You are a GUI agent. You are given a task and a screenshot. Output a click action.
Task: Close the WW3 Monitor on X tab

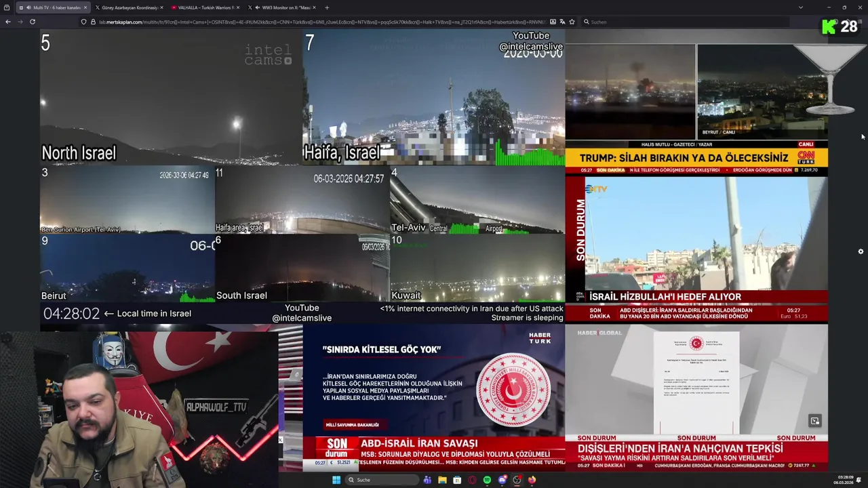[x=315, y=7]
